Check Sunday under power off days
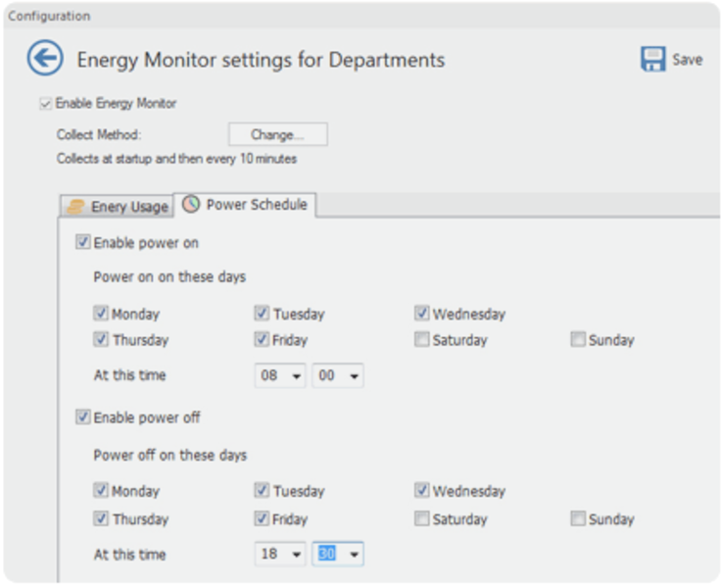The height and width of the screenshot is (588, 722). pos(579,519)
